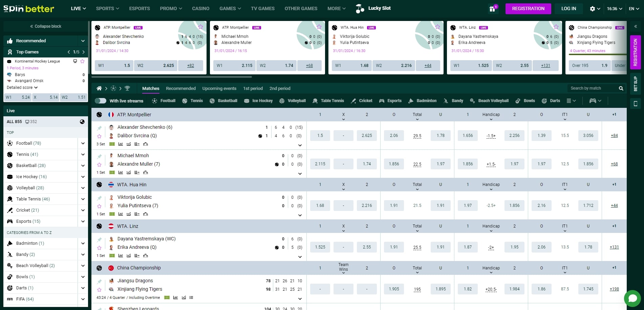Open match statistics bar chart for Shevchenko match

coord(121,144)
